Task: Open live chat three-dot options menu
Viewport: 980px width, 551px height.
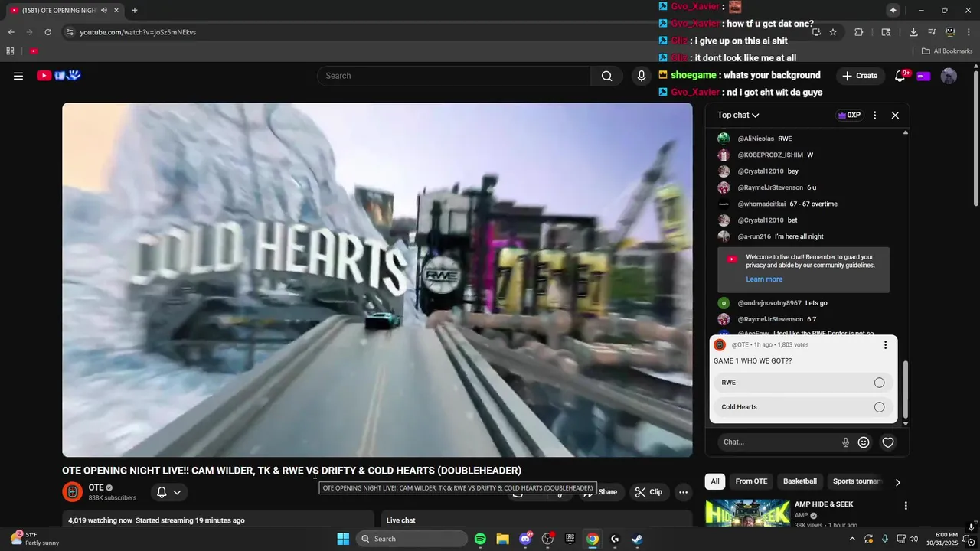Action: click(874, 116)
